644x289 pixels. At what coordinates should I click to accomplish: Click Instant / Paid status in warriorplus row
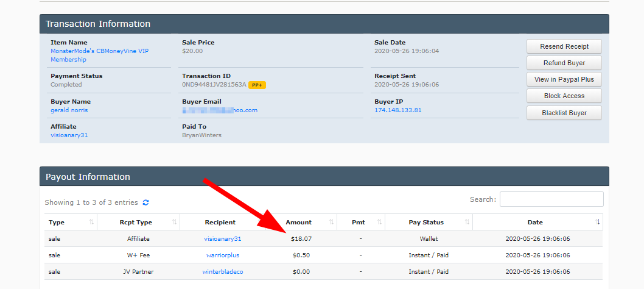tap(429, 255)
